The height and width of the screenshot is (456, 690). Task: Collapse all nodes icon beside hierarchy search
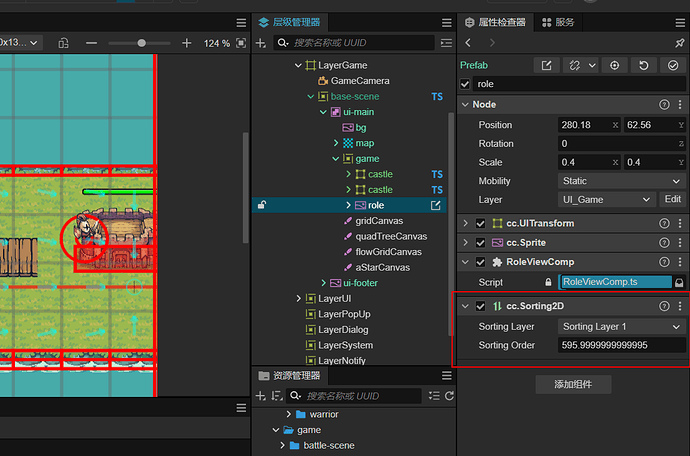pyautogui.click(x=446, y=43)
